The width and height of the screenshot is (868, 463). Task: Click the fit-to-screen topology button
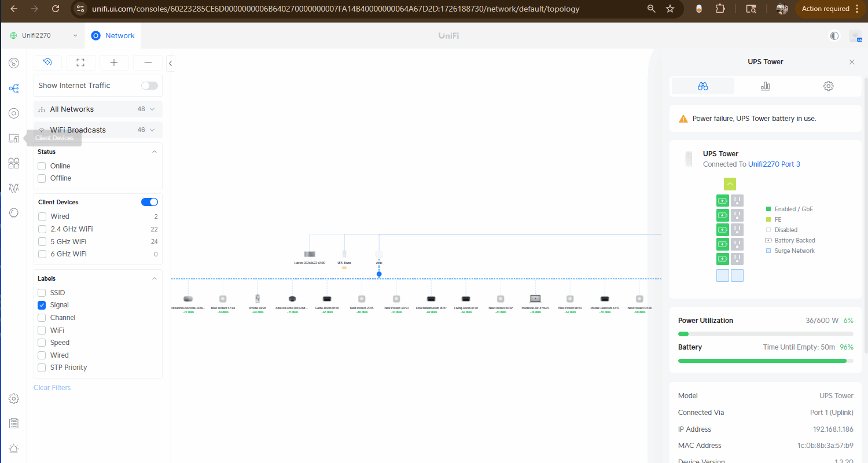point(80,63)
